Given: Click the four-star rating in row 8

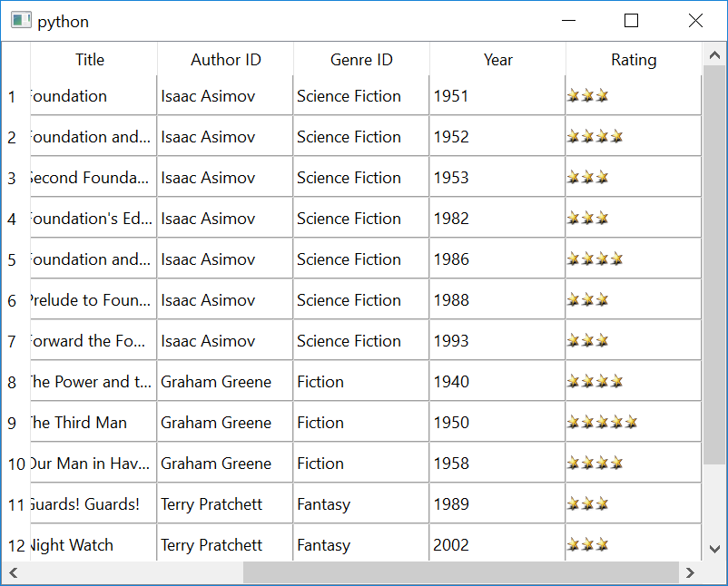Looking at the screenshot, I should tap(595, 381).
